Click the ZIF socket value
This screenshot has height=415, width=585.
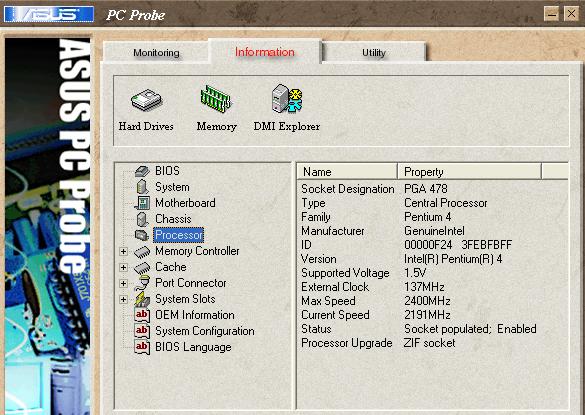pyautogui.click(x=429, y=343)
